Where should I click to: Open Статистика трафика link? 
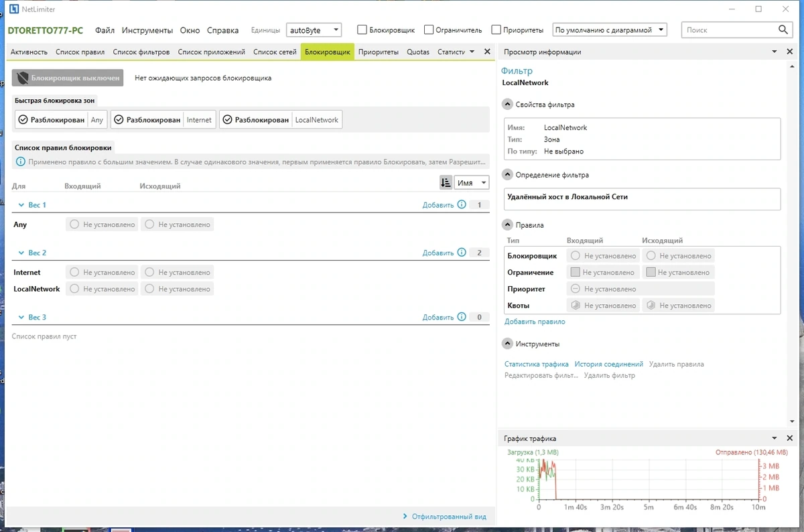point(537,364)
